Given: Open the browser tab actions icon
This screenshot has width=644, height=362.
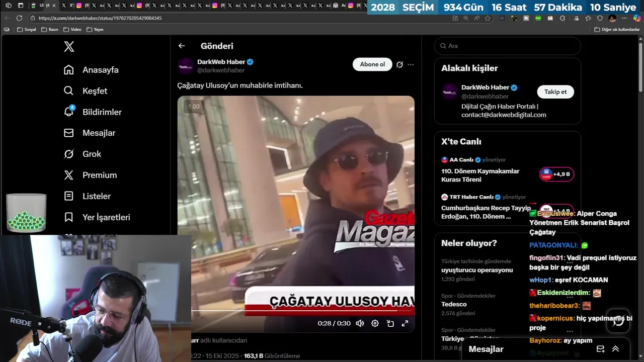Looking at the screenshot, I should click(21, 6).
